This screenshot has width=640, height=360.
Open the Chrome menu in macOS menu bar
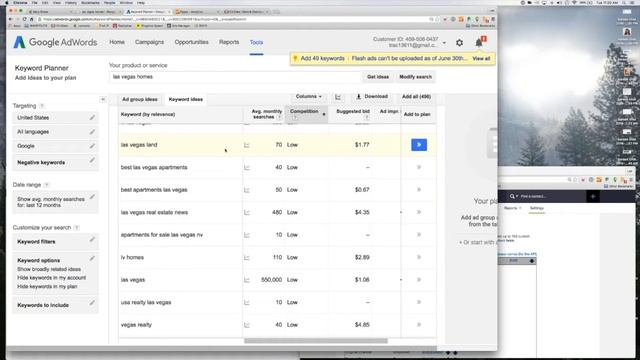coord(20,2)
